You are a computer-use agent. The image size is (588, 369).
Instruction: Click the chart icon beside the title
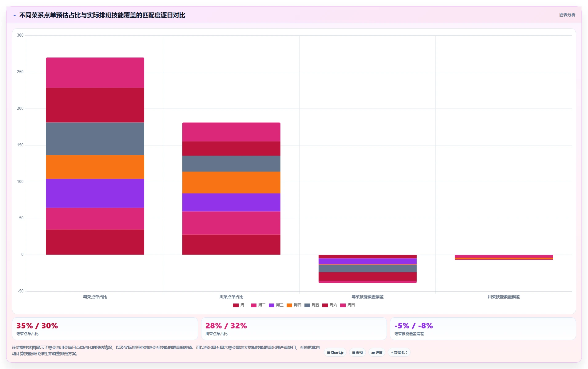[x=14, y=15]
